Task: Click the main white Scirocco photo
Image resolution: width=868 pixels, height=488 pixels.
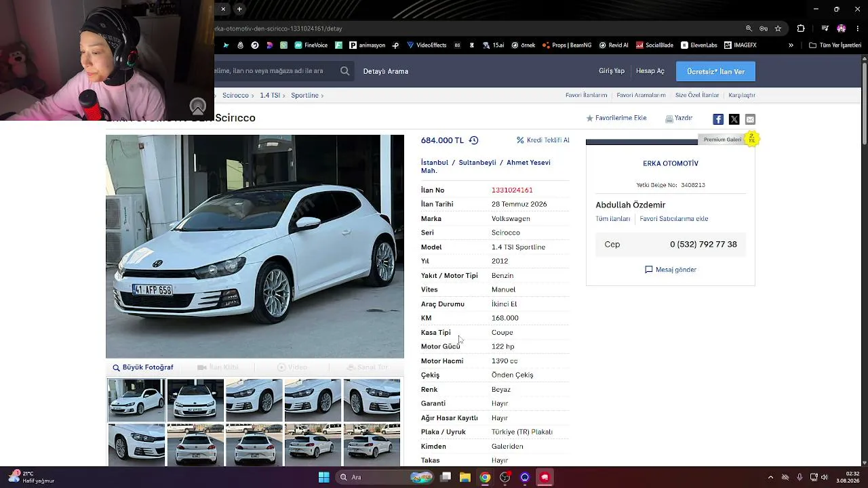Action: pos(255,246)
